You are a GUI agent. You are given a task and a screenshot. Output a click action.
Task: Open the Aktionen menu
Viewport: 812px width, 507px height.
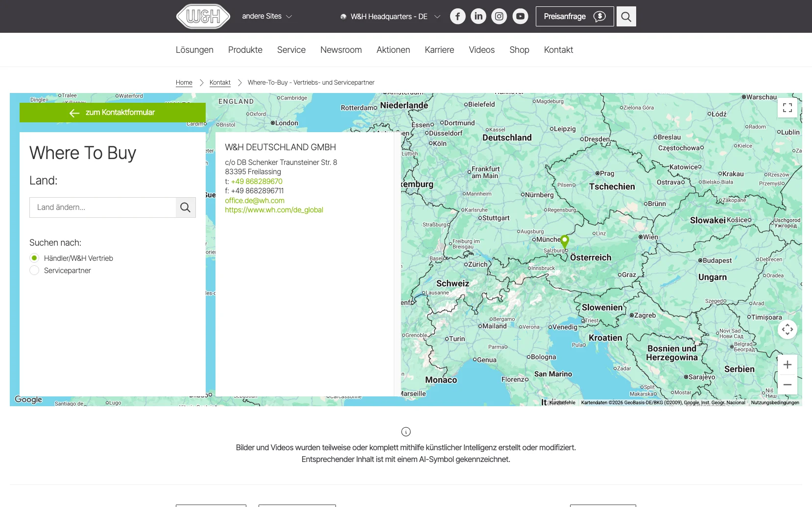point(393,50)
